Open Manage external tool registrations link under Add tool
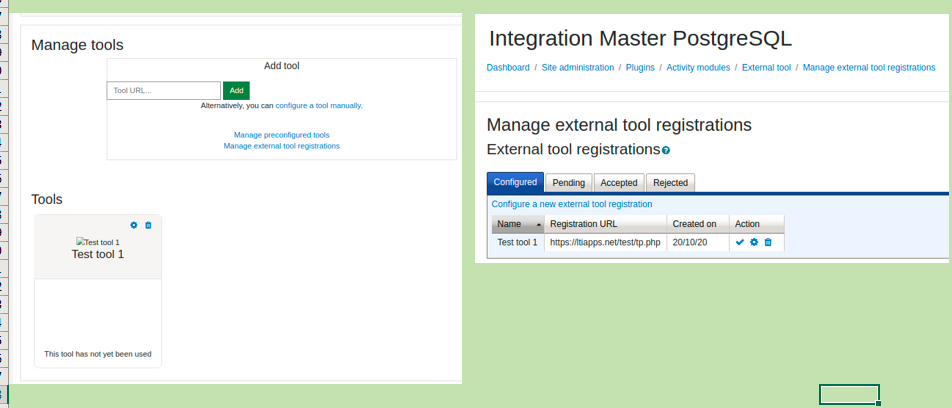Viewport: 952px width, 408px height. tap(282, 146)
